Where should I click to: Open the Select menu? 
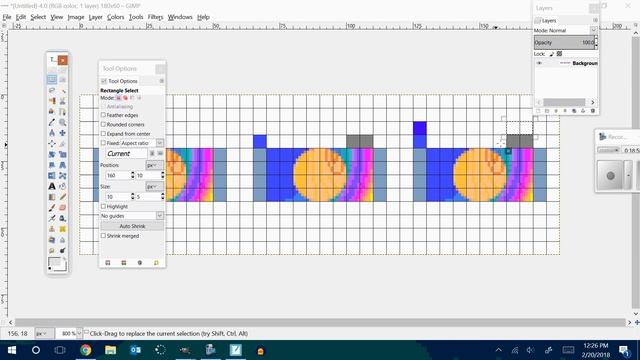[x=38, y=17]
